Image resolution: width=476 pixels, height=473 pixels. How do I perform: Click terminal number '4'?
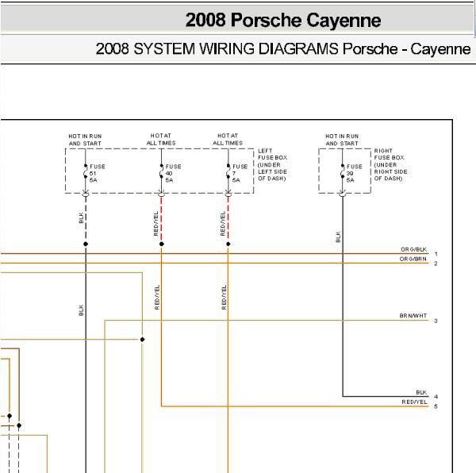click(436, 397)
